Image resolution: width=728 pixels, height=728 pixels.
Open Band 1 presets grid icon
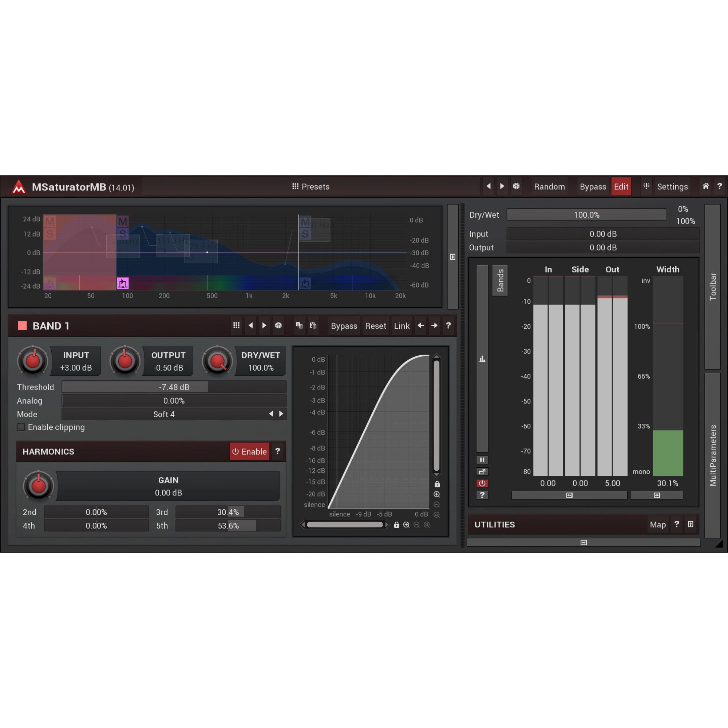tap(236, 325)
